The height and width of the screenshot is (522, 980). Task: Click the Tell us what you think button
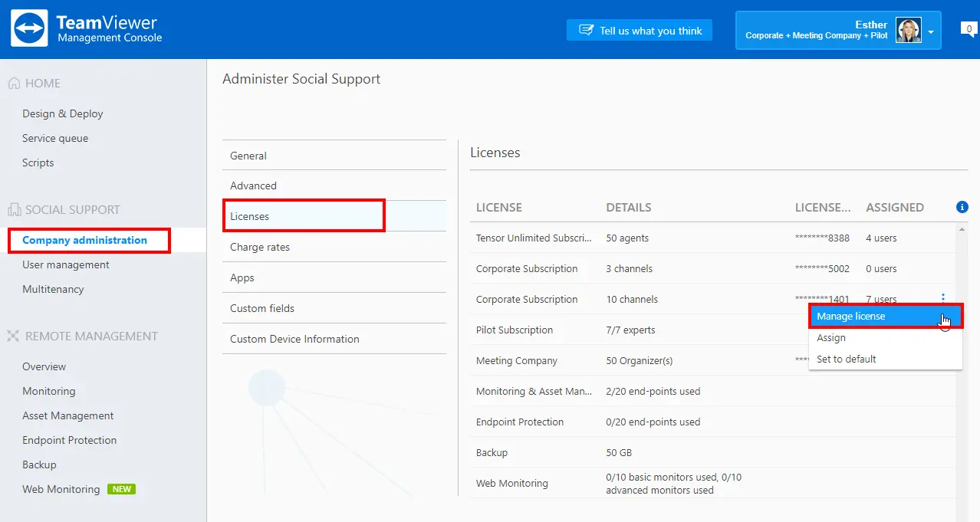(x=640, y=31)
